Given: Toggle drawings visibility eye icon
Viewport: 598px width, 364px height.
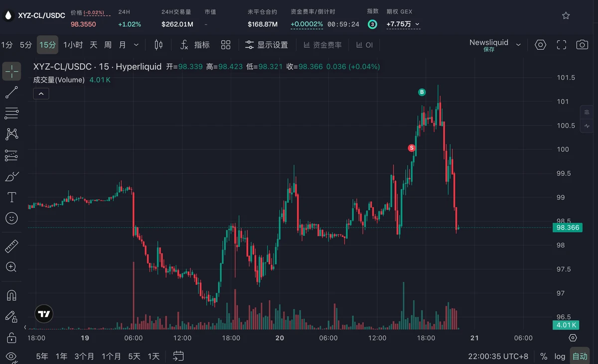Looking at the screenshot, I should tap(11, 356).
